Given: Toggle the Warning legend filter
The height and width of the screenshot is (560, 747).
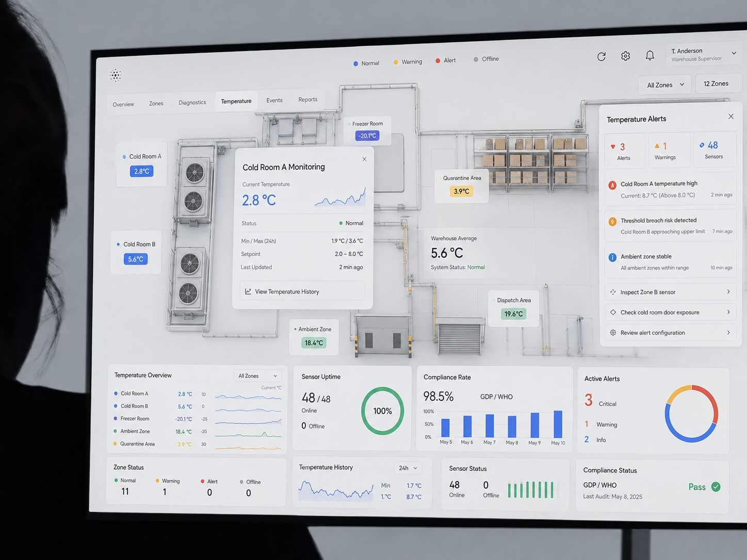Looking at the screenshot, I should click(408, 62).
